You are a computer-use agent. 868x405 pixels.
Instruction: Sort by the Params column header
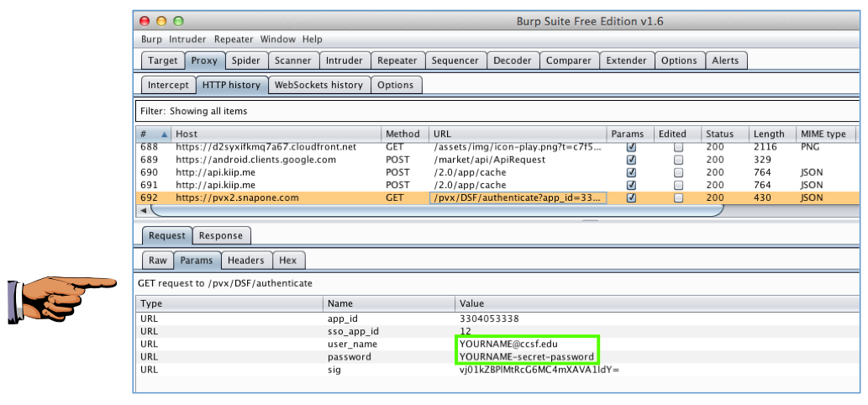[x=629, y=134]
